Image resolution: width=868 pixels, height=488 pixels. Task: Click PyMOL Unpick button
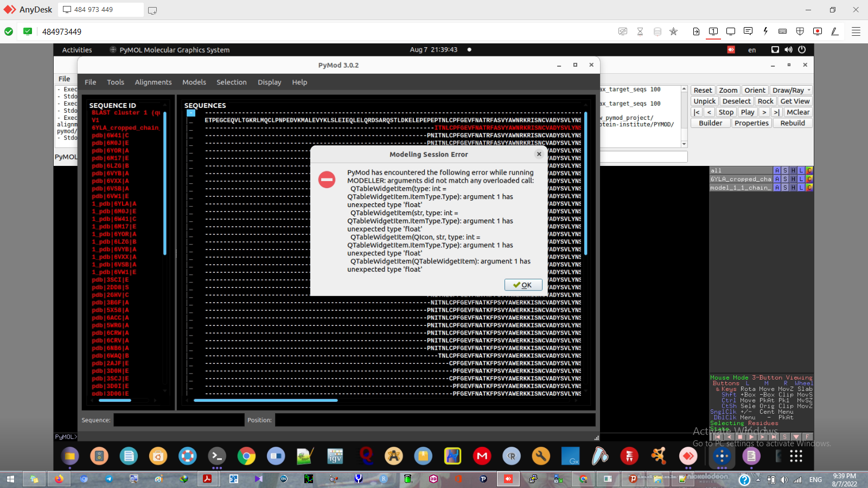705,101
